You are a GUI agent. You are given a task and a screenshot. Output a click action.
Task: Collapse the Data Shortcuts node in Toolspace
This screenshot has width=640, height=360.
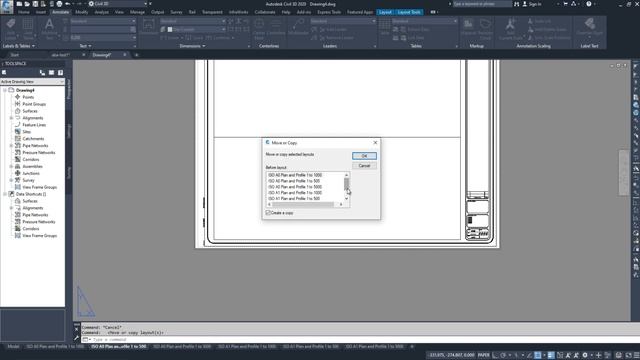[x=5, y=194]
